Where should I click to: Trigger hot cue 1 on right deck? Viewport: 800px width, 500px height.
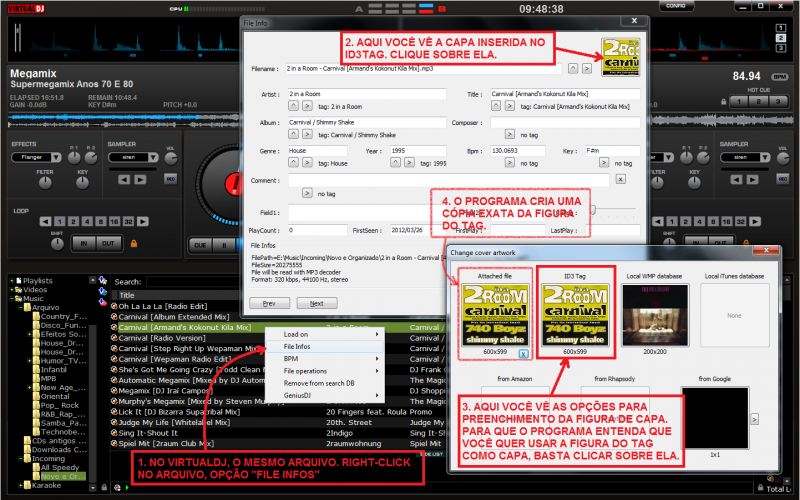pos(738,102)
